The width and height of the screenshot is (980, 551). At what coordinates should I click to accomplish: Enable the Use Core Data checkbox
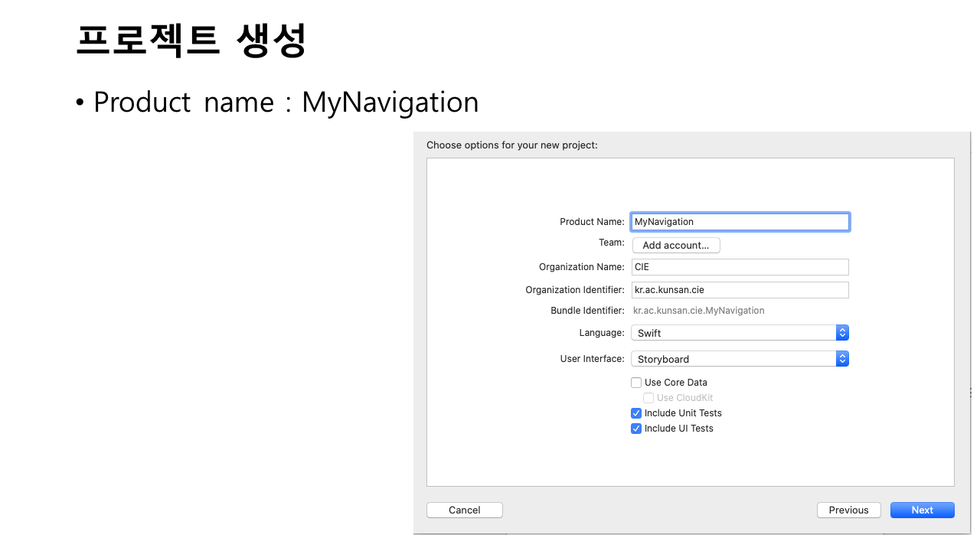636,383
